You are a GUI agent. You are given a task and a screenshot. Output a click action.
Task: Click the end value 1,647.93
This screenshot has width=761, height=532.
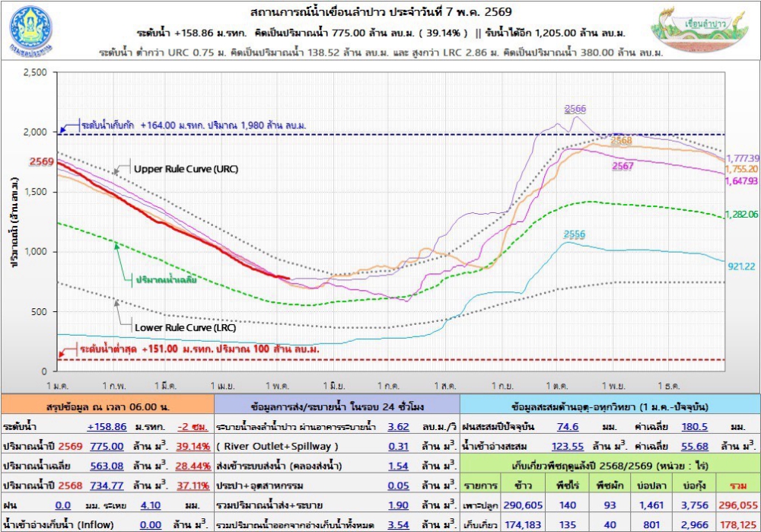(x=741, y=181)
